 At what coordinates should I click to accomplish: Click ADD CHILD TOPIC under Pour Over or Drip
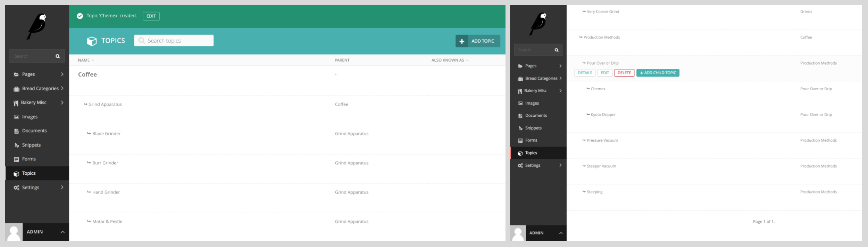pyautogui.click(x=658, y=73)
